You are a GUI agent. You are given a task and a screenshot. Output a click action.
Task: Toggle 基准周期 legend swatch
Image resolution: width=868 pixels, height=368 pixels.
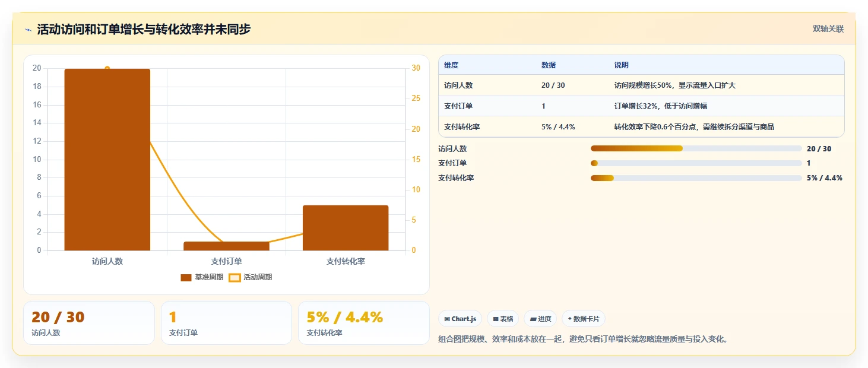click(x=186, y=277)
